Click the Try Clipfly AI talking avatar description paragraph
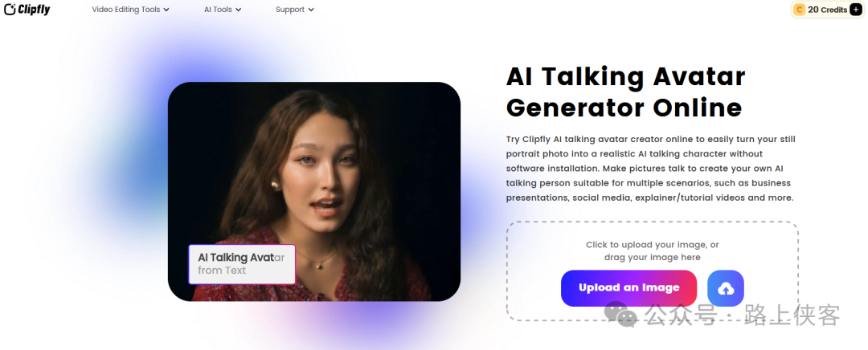 tap(650, 168)
